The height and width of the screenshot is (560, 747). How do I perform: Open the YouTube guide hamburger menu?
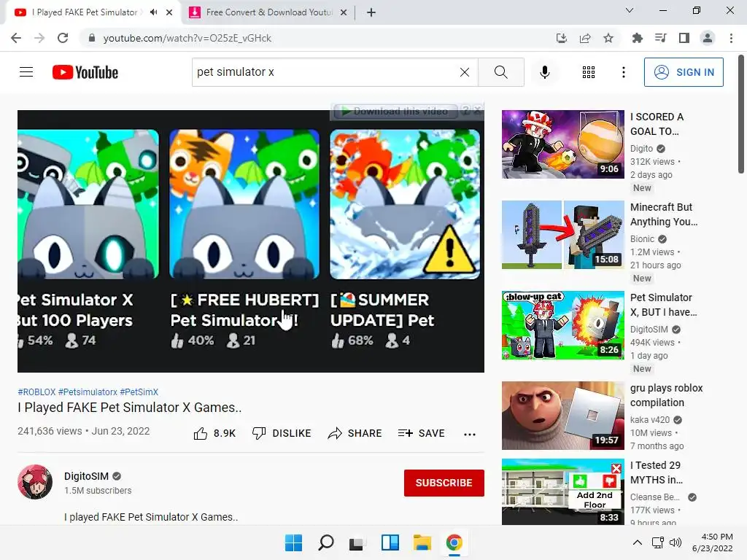point(26,72)
